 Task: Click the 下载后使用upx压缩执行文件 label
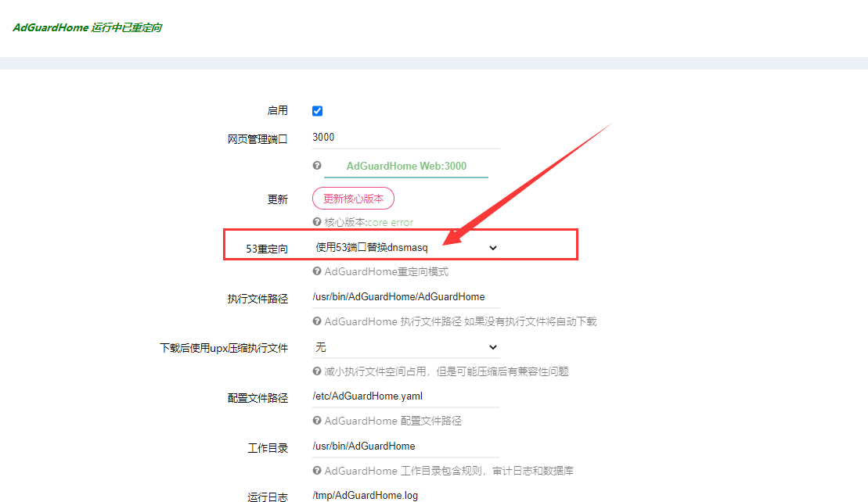pos(224,348)
